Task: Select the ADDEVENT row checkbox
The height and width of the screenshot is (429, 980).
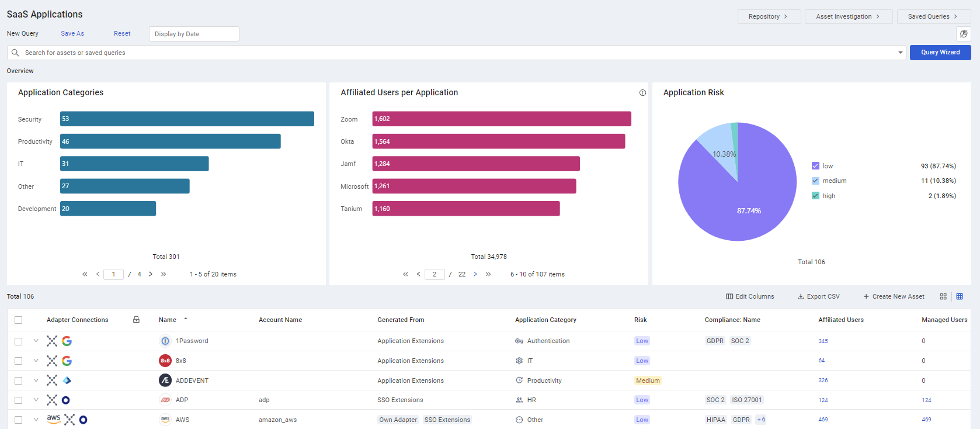Action: coord(19,380)
